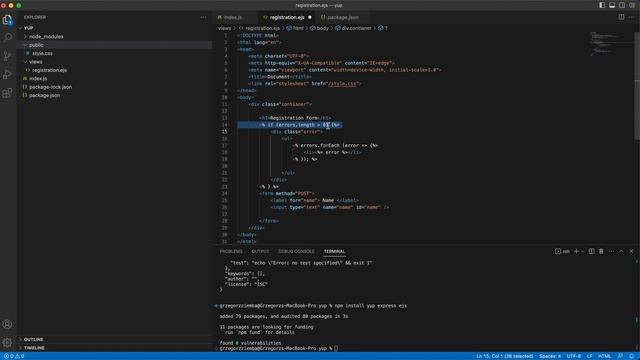Follow the /style.css href link on line 8
640x360 pixels.
coord(342,84)
